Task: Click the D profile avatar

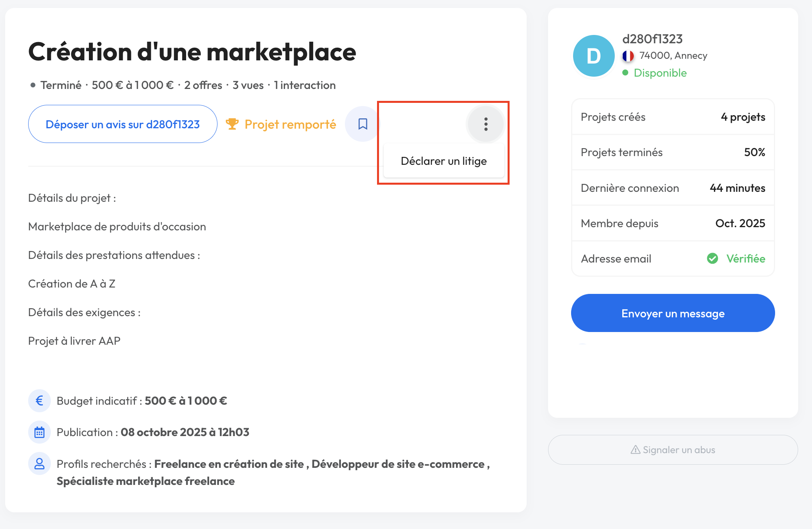Action: pos(594,56)
